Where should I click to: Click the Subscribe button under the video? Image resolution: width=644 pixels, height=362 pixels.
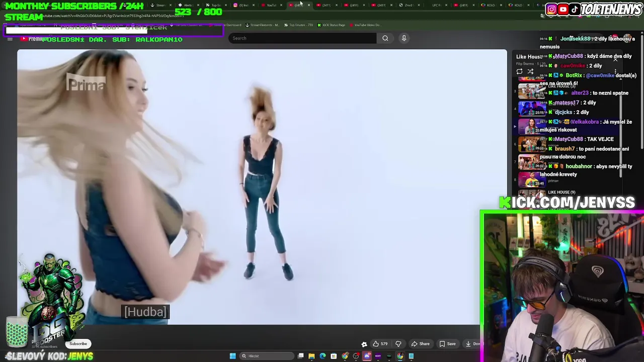coord(78,344)
